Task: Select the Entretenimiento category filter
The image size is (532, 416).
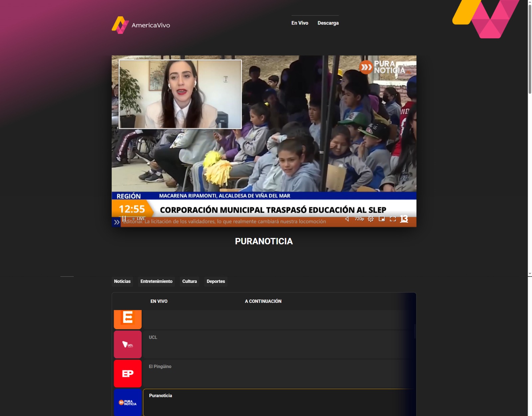Action: coord(157,282)
